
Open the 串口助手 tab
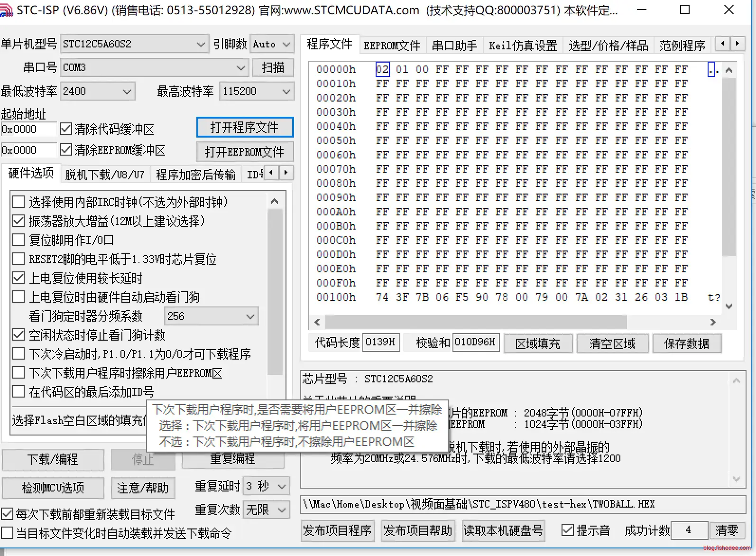[x=454, y=46]
